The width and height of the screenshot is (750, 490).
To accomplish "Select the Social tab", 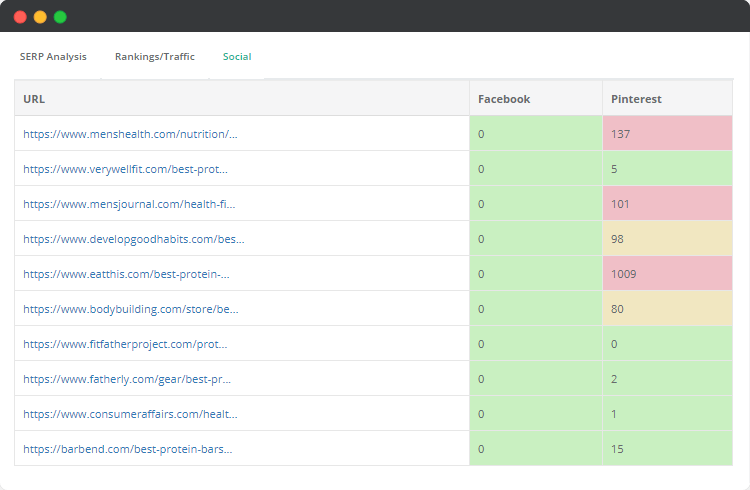I will pos(237,56).
